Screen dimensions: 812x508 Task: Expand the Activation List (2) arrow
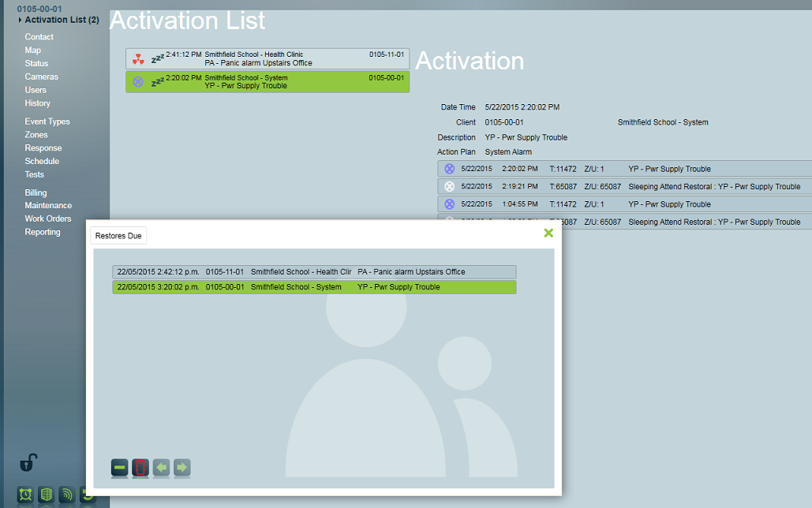coord(21,20)
